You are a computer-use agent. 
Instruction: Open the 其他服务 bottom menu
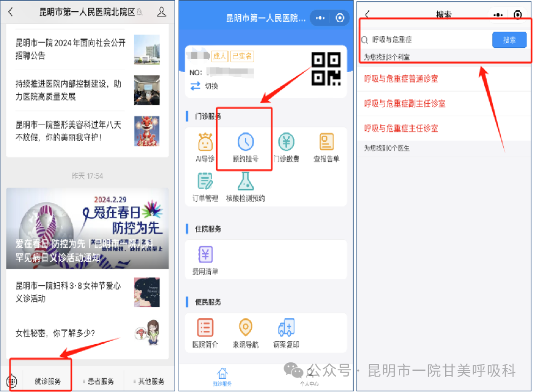click(149, 381)
